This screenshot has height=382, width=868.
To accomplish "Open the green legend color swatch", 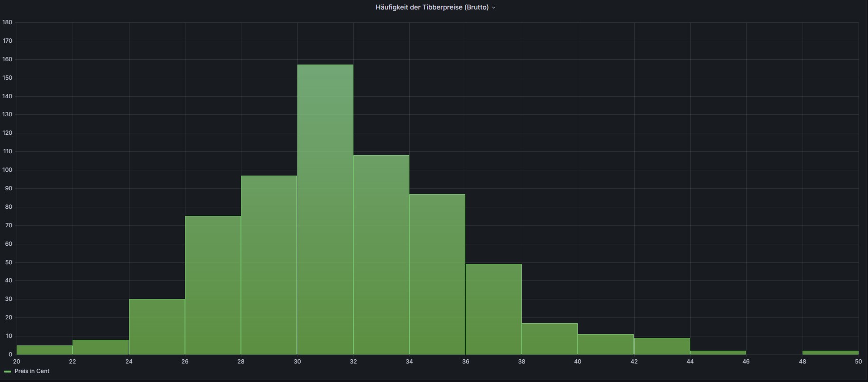I will (8, 372).
